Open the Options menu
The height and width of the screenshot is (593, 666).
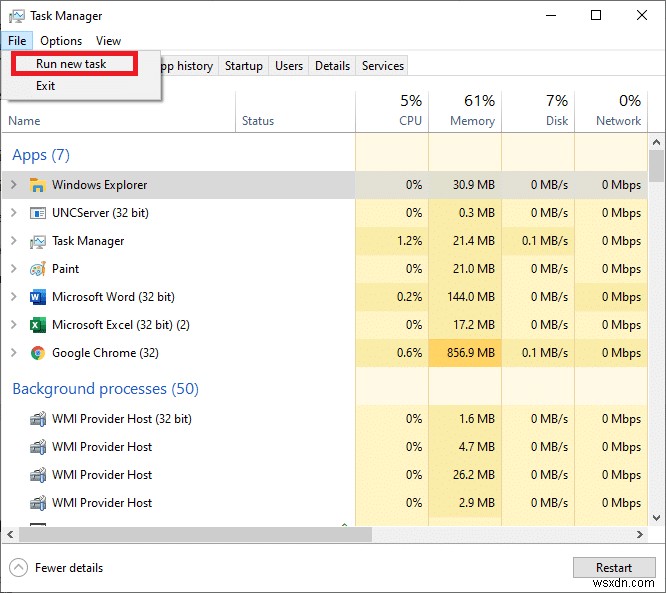click(61, 41)
